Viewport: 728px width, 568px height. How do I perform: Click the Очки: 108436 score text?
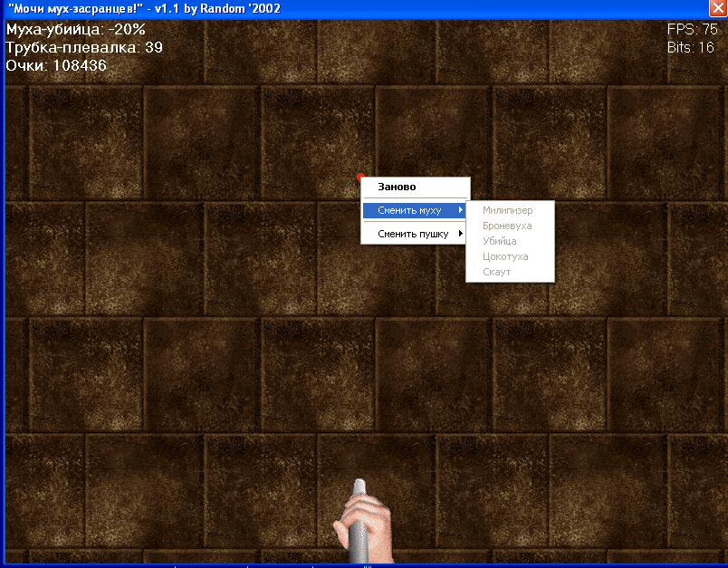56,65
